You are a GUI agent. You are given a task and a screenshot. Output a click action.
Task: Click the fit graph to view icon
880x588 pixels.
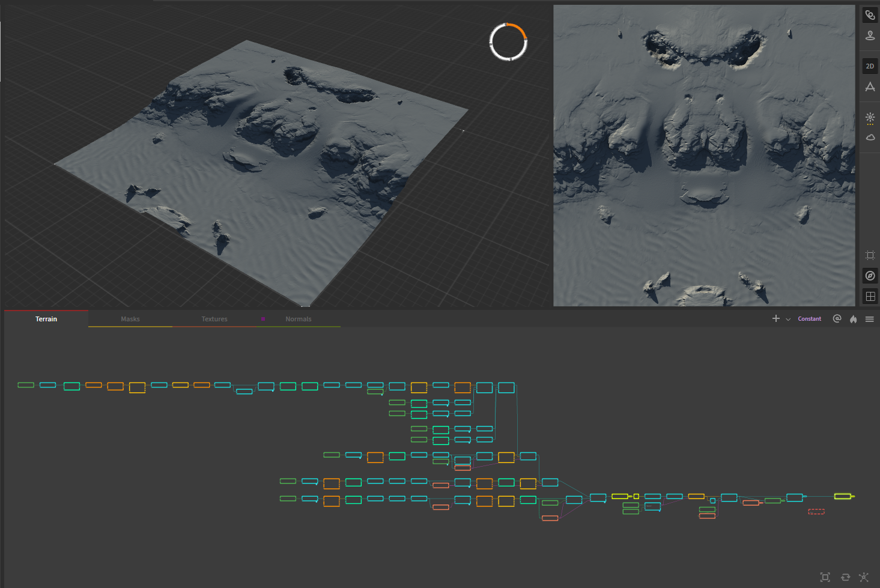[825, 577]
